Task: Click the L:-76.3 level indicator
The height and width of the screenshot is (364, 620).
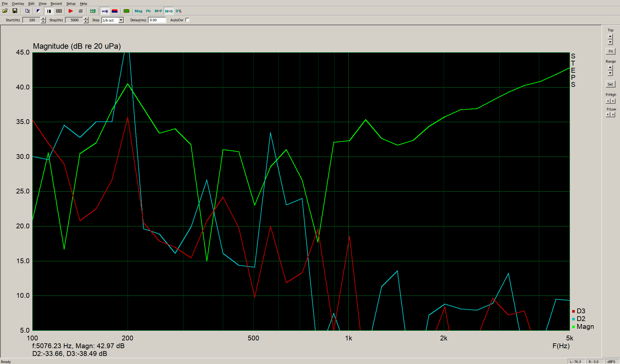Action: click(x=576, y=361)
